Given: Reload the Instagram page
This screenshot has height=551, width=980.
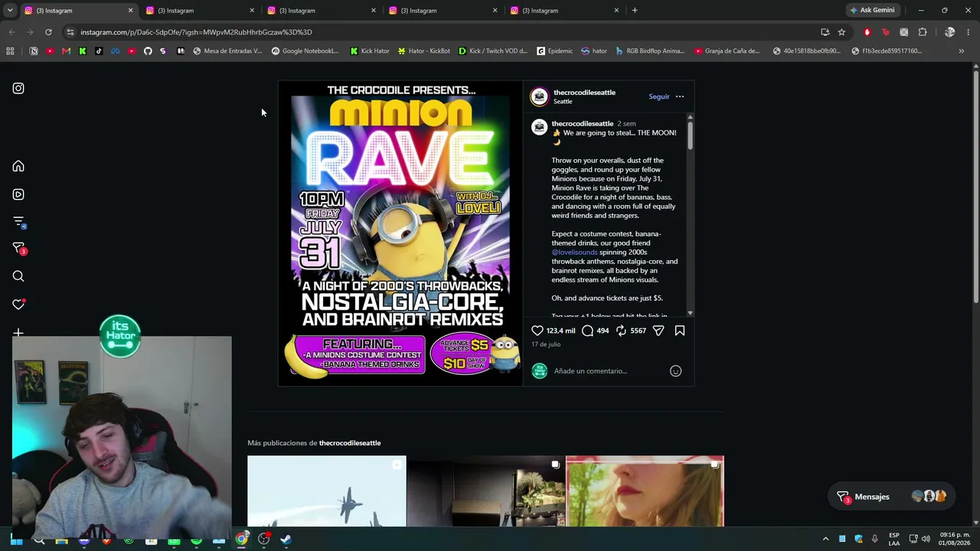Looking at the screenshot, I should [x=48, y=32].
